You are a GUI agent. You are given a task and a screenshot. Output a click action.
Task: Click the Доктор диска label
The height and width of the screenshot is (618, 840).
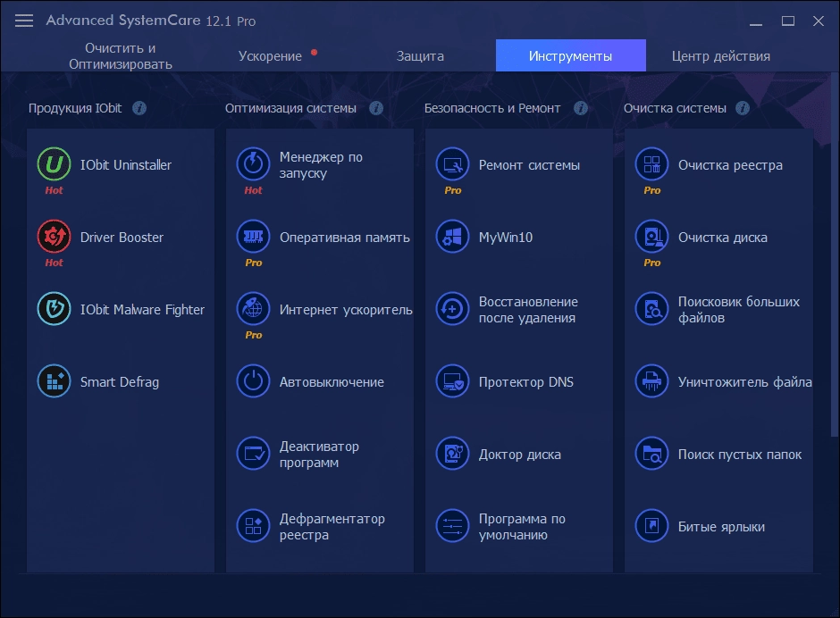(520, 455)
